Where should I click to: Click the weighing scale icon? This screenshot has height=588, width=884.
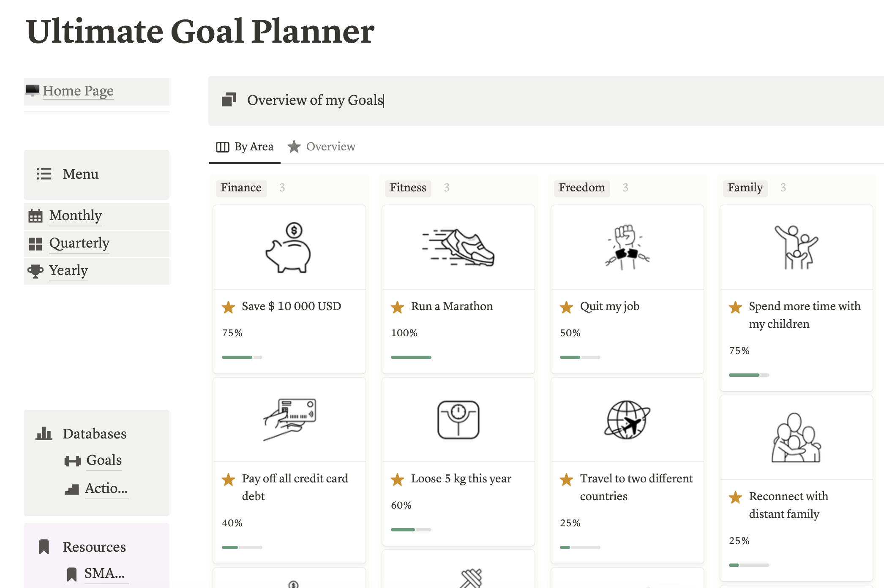click(x=458, y=420)
